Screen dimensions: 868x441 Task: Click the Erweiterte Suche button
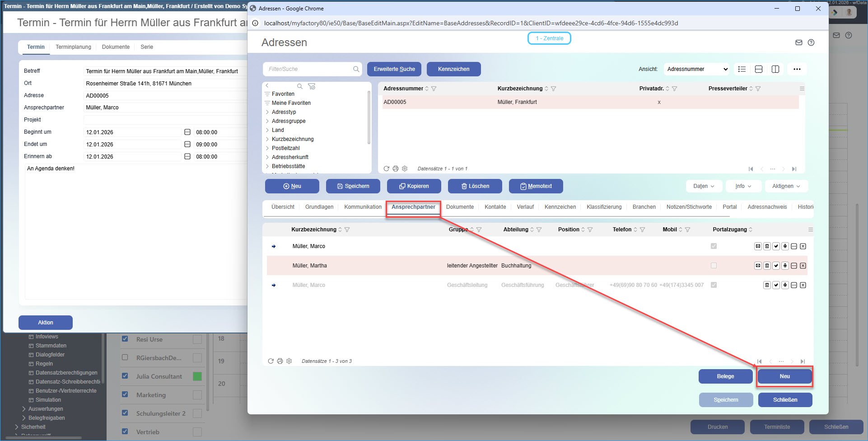[x=394, y=69]
